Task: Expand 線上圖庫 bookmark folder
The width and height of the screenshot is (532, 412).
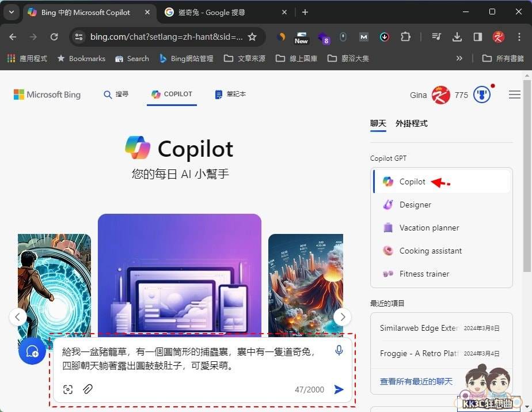Action: pos(297,58)
